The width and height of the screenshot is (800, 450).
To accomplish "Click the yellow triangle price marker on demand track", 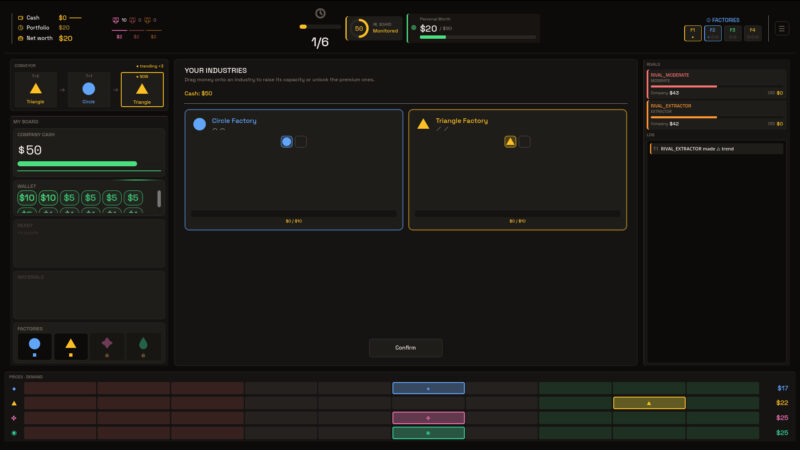I will tap(649, 403).
